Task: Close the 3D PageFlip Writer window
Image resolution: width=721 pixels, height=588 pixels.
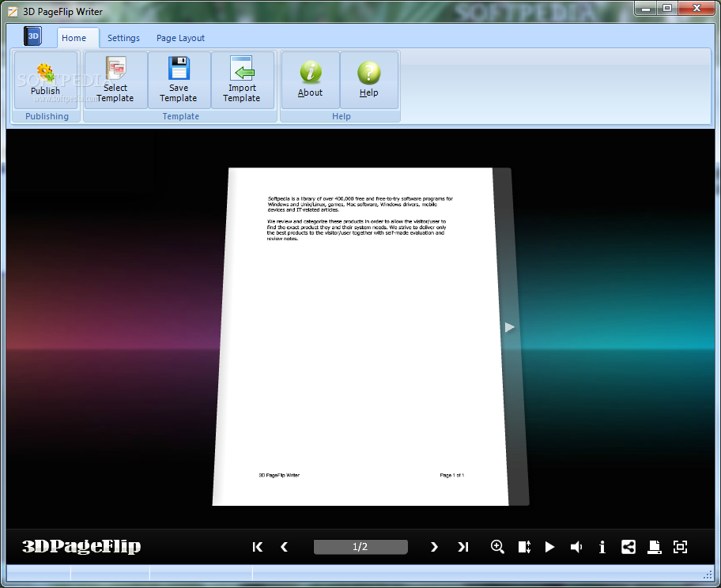Action: click(696, 9)
